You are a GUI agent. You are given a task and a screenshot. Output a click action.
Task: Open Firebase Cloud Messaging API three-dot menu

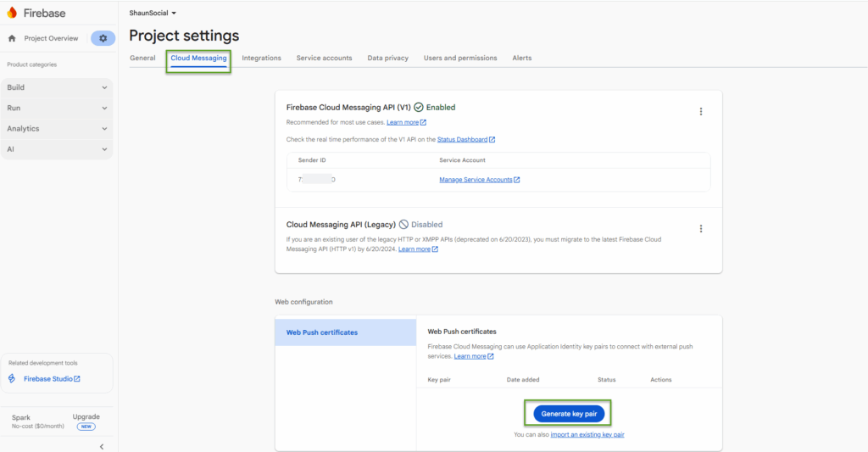pyautogui.click(x=700, y=111)
